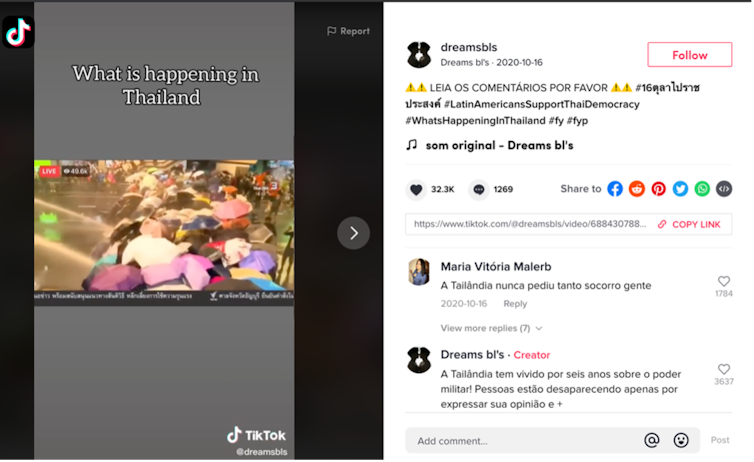Report this video

348,31
